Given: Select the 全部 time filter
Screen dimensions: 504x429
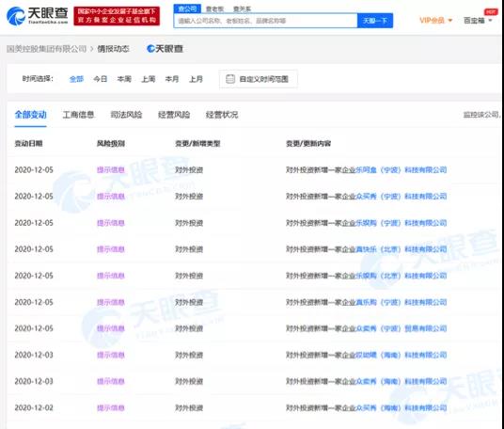Looking at the screenshot, I should (x=76, y=79).
